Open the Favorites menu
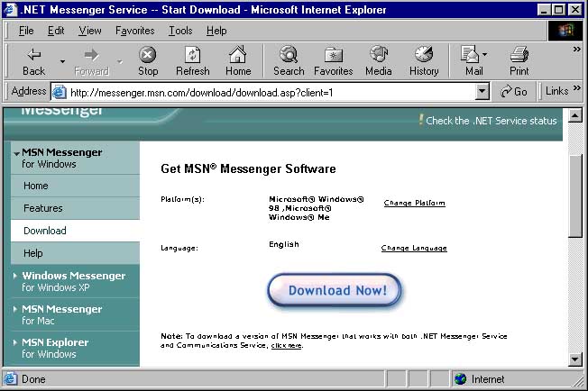The width and height of the screenshot is (588, 391). click(x=134, y=31)
